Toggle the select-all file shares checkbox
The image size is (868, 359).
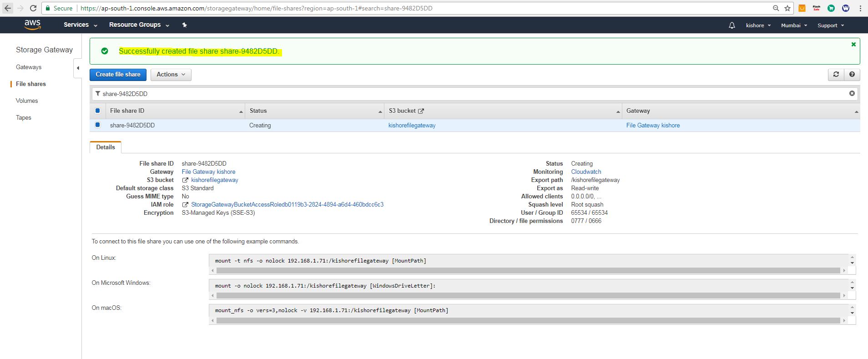pyautogui.click(x=97, y=111)
